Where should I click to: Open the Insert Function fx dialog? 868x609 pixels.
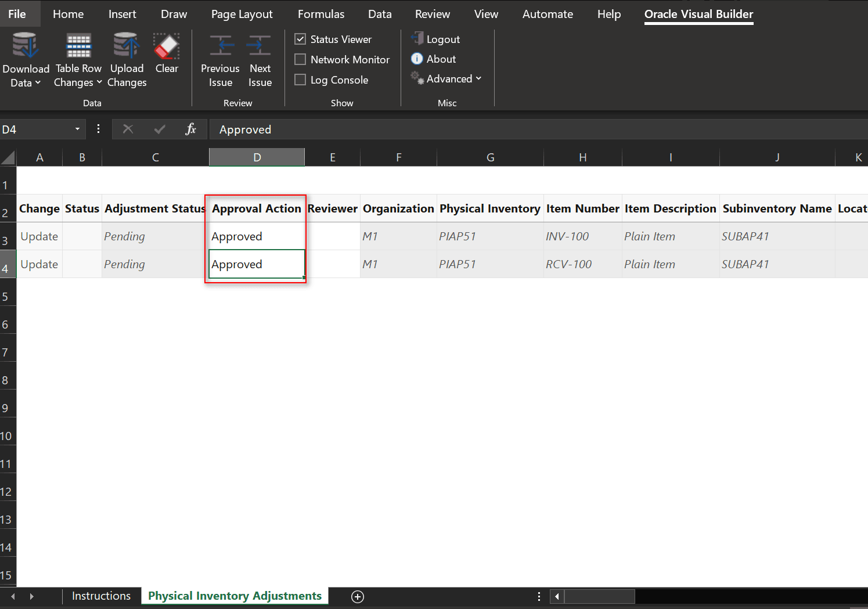[x=190, y=129]
